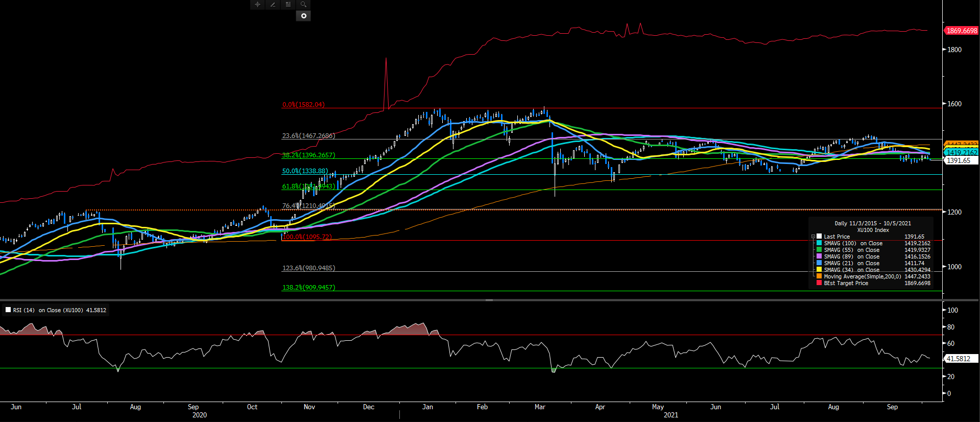
Task: Click the white ring button below toolbar
Action: coord(303,16)
